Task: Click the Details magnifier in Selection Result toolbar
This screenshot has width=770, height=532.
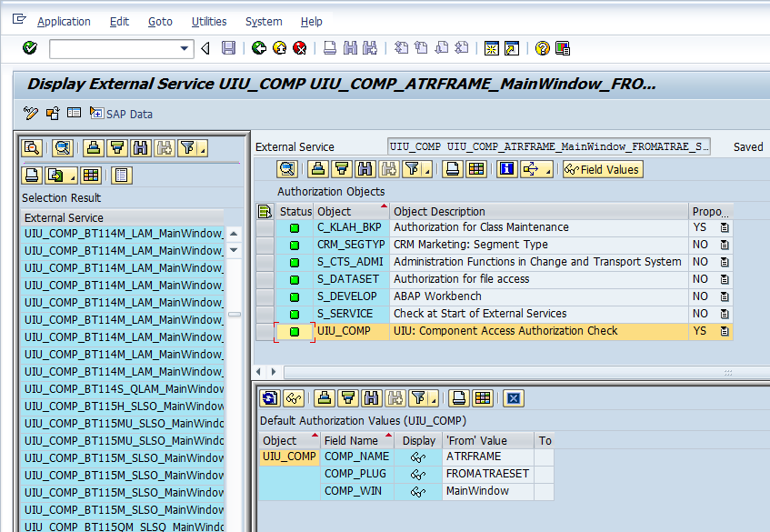Action: (32, 148)
